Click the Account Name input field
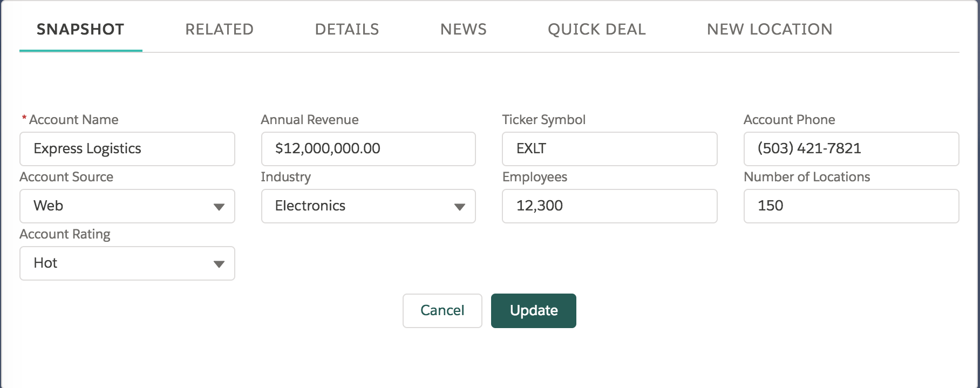This screenshot has width=980, height=388. (x=127, y=149)
